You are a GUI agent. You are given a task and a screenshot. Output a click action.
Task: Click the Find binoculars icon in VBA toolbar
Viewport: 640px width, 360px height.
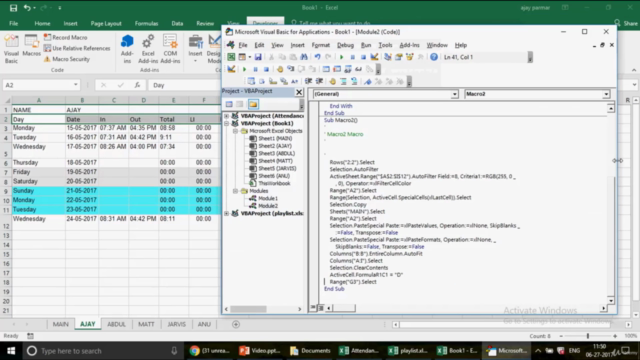[304, 57]
